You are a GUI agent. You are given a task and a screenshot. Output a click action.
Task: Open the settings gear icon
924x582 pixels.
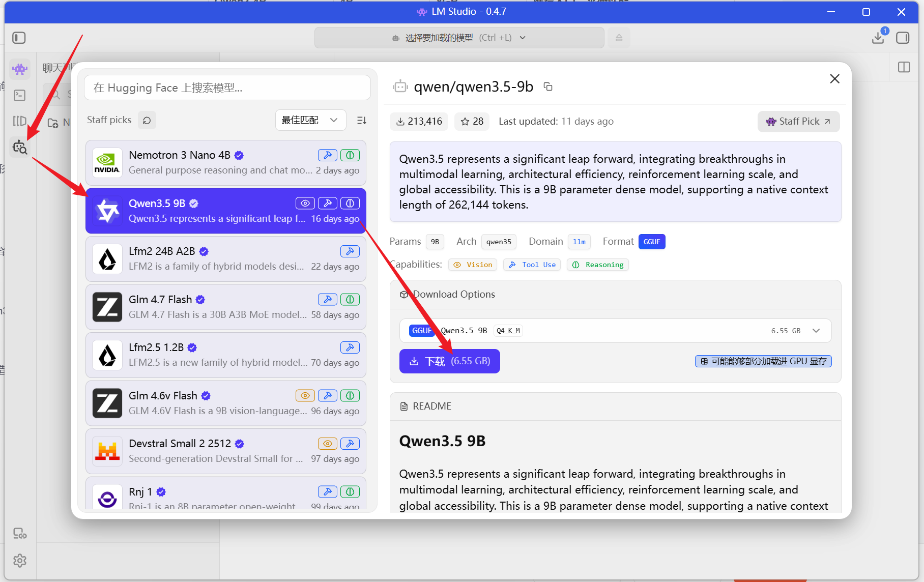(x=20, y=561)
